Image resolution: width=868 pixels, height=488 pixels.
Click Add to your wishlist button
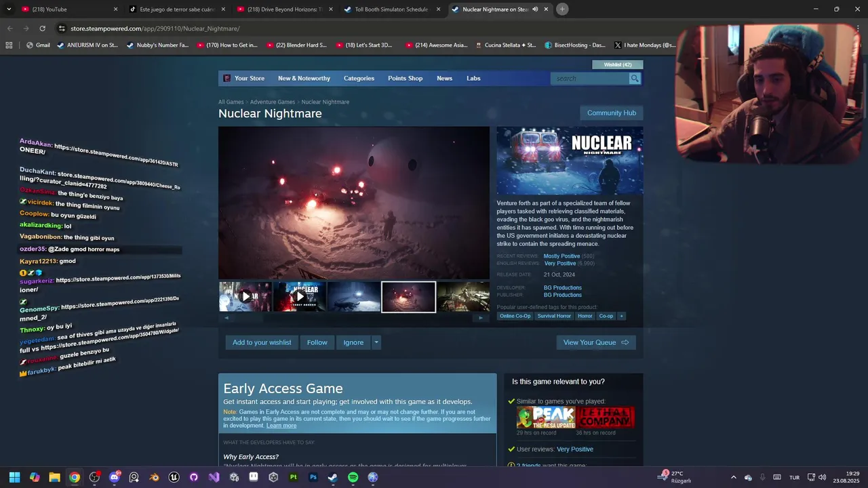tap(262, 342)
